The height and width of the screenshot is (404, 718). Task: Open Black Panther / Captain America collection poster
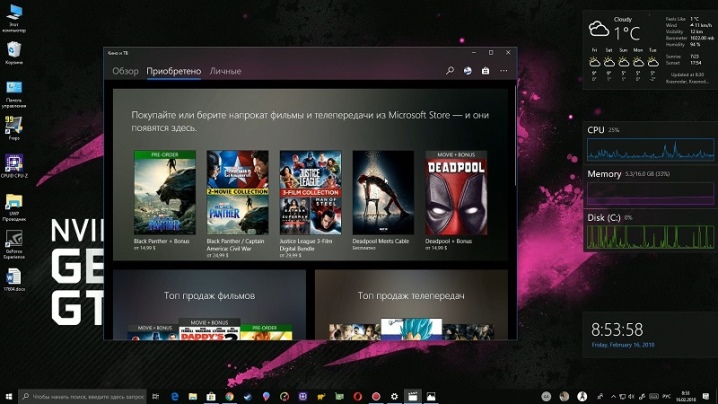tap(237, 192)
